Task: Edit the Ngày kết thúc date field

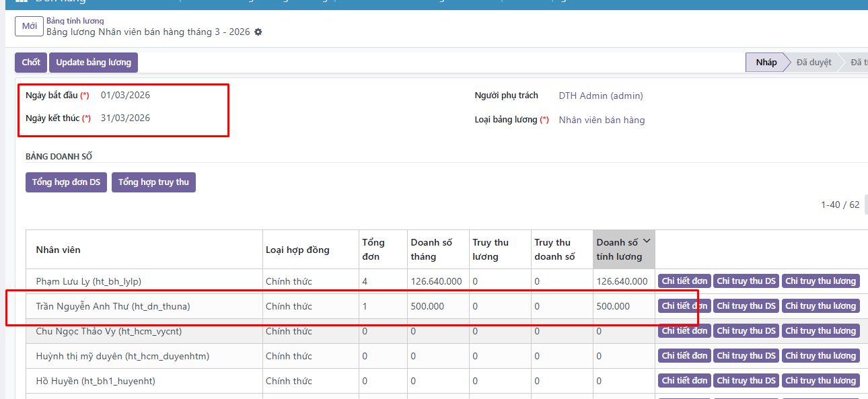Action: tap(126, 118)
